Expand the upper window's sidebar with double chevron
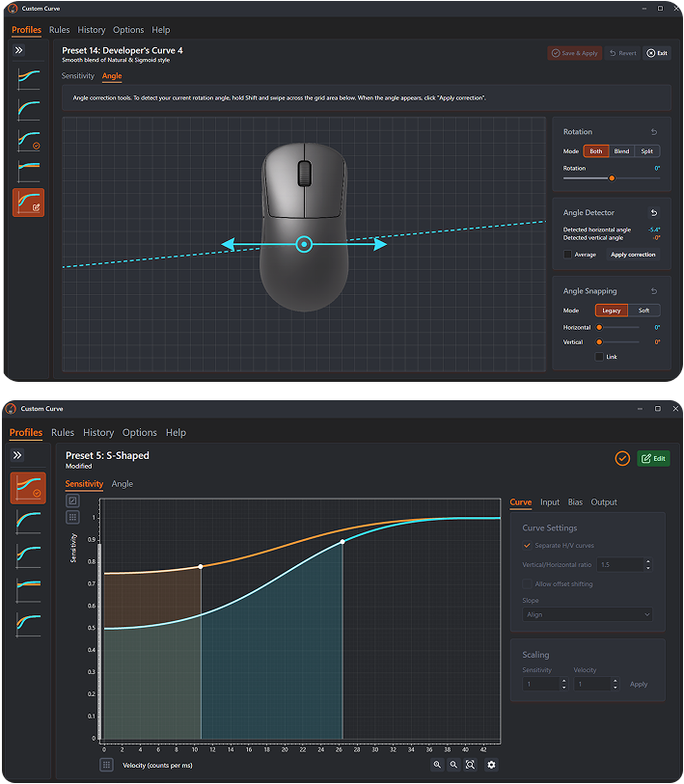Viewport: 684px width, 784px height. click(x=18, y=50)
